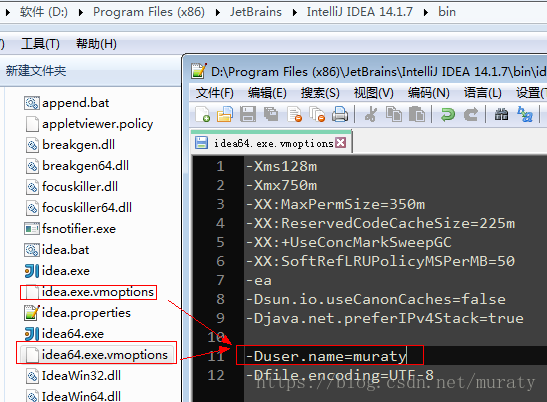The image size is (547, 402).
Task: Click the New file icon in Notepad++ toolbar
Action: coord(203,114)
